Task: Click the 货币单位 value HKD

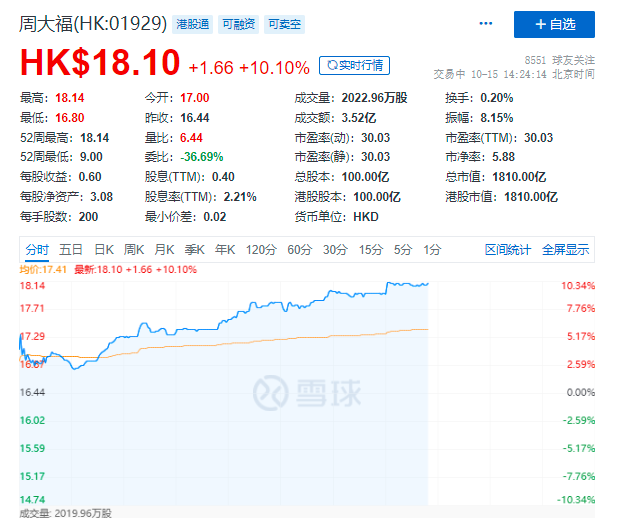Action: (366, 217)
